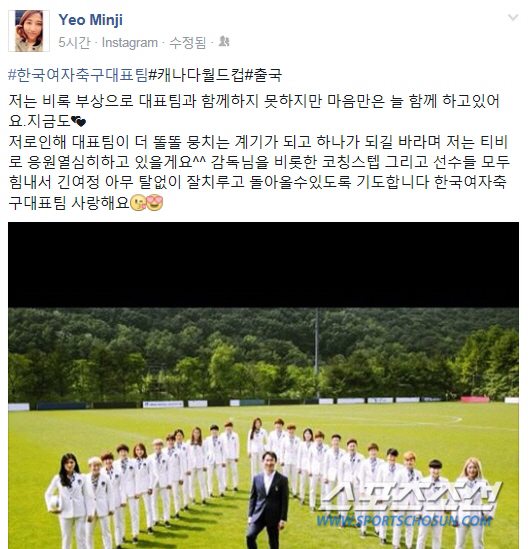
Task: View edit history via 수정됨
Action: (x=188, y=43)
